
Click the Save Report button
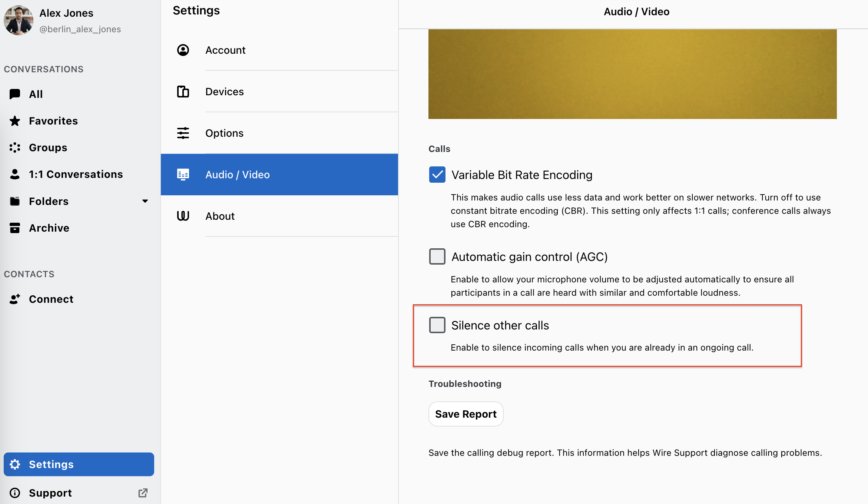tap(466, 414)
